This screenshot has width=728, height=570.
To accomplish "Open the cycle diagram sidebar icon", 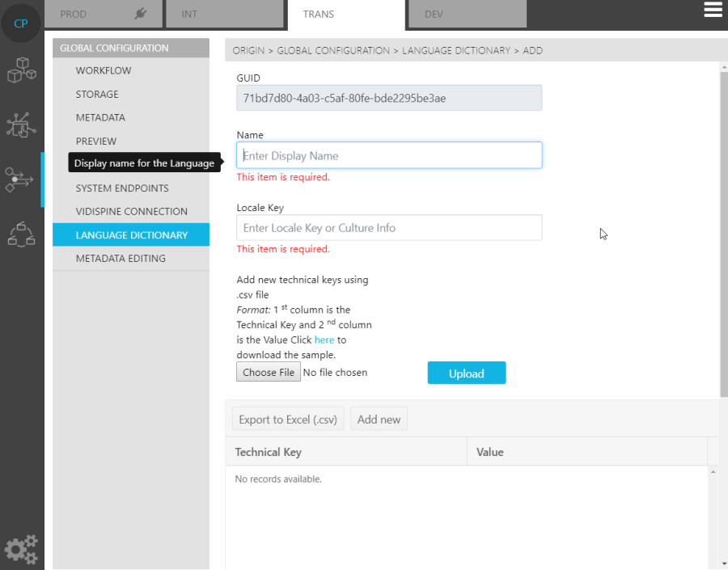I will click(x=21, y=234).
